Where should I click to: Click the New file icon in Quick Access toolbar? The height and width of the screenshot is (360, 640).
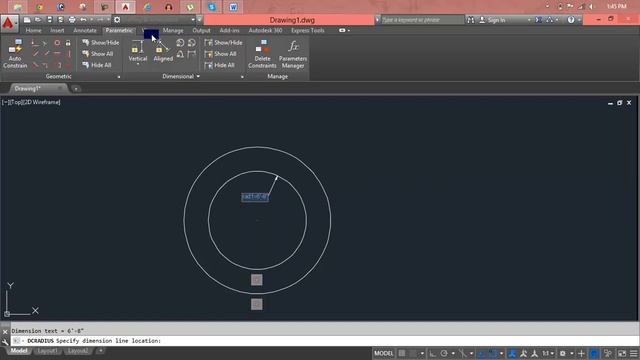coord(27,20)
